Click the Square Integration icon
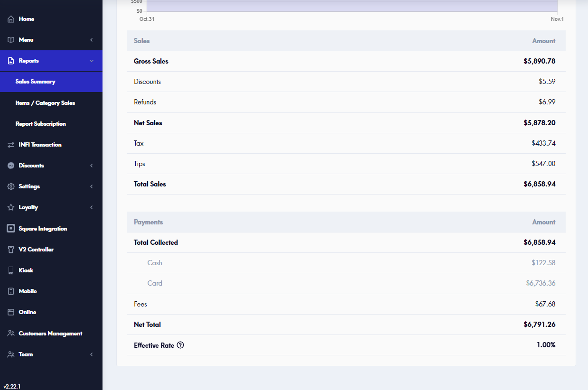Screen dimensions: 588x390 (x=11, y=229)
